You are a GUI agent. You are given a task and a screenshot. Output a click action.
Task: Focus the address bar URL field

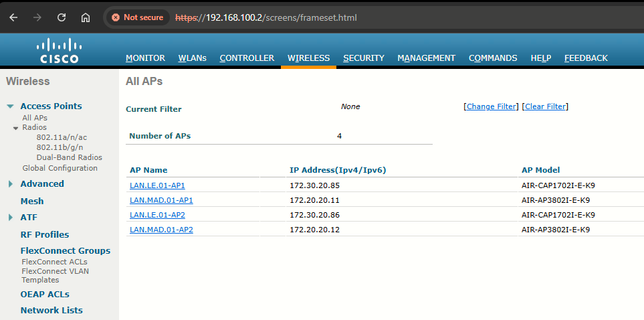click(266, 17)
